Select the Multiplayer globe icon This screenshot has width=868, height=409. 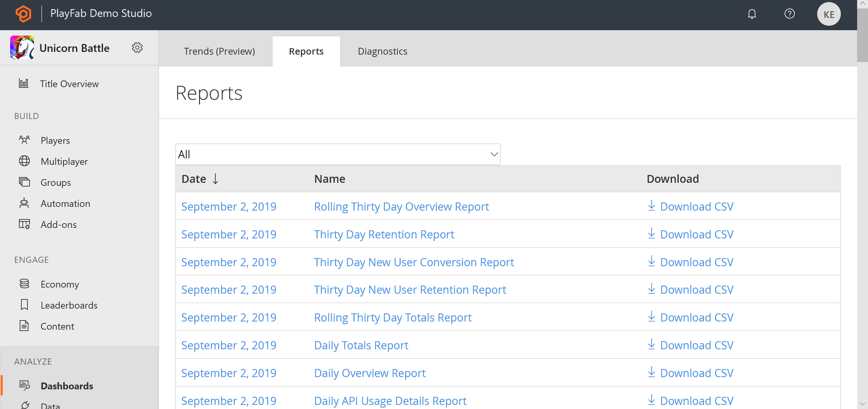click(x=24, y=161)
